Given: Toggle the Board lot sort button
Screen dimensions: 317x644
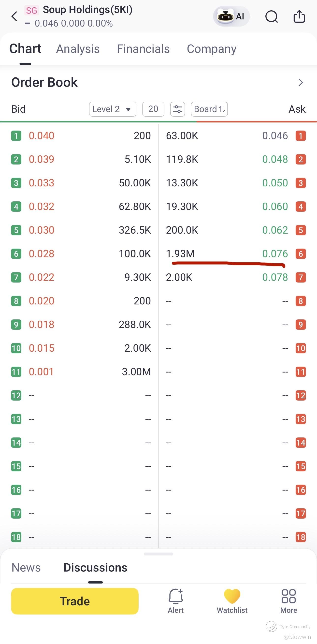Looking at the screenshot, I should point(209,109).
